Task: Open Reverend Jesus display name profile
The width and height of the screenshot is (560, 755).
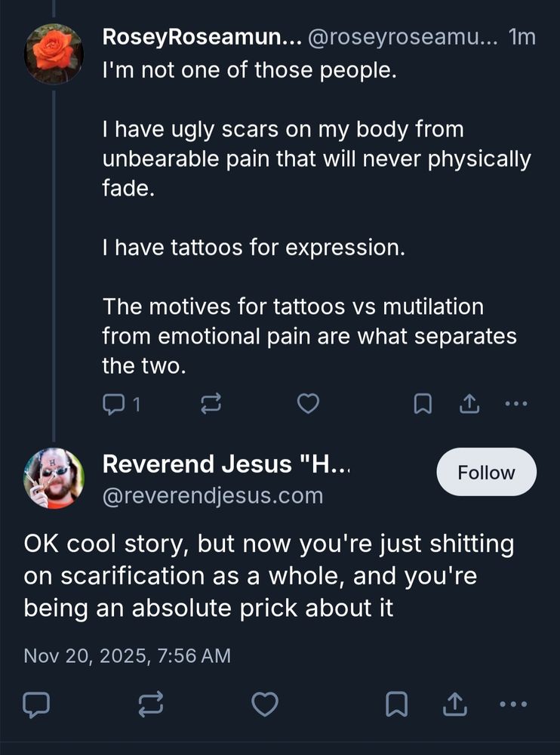Action: [226, 464]
